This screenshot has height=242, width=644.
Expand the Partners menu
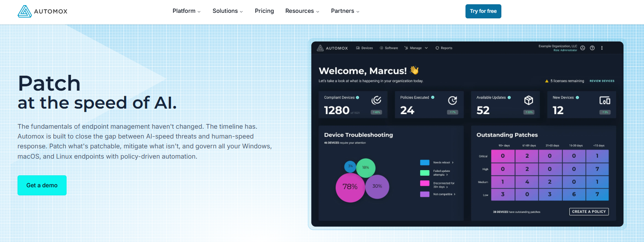(345, 11)
